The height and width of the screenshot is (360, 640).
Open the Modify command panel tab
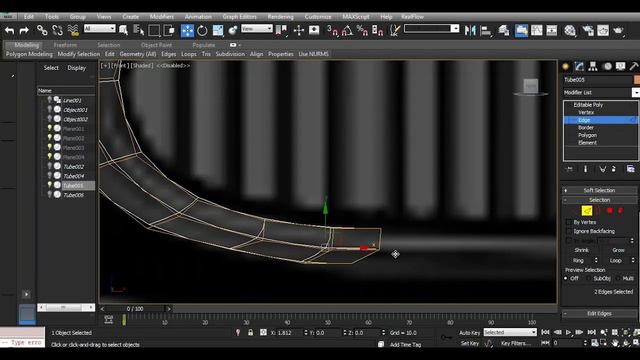(579, 66)
